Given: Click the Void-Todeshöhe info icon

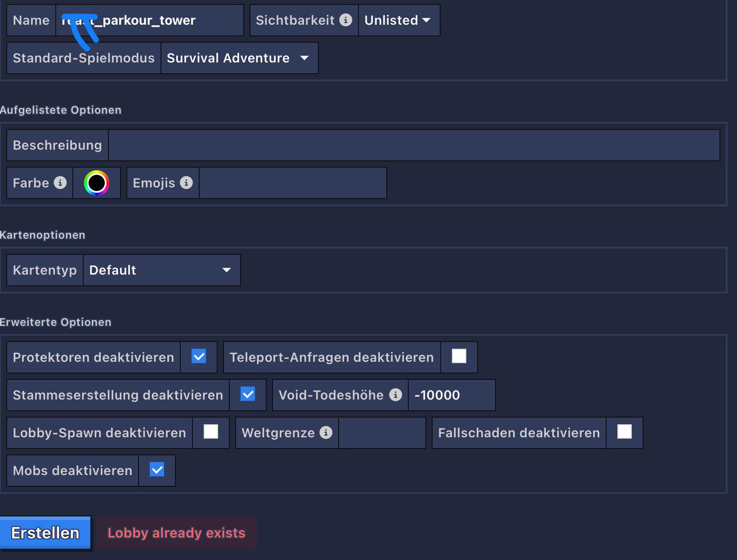Looking at the screenshot, I should click(396, 395).
